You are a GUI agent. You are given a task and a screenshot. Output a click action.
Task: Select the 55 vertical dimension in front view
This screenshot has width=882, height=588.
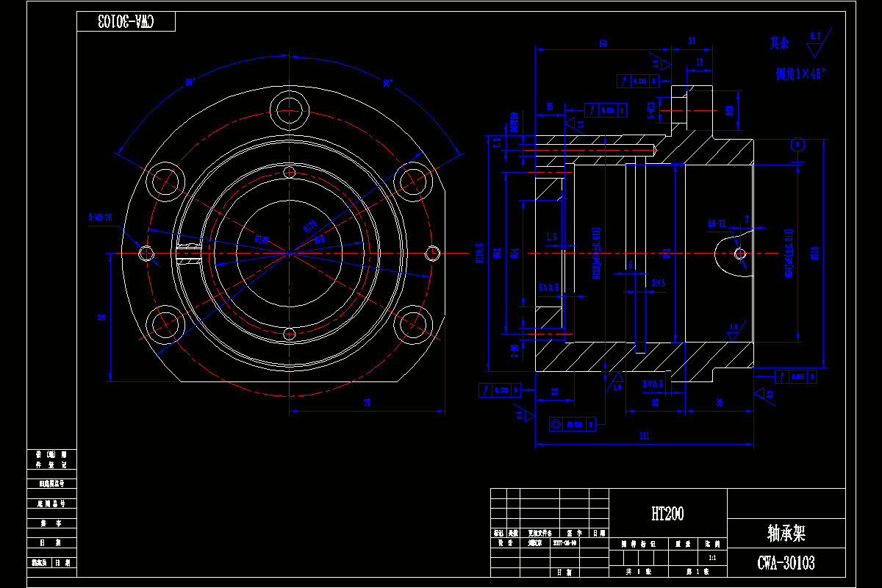pyautogui.click(x=102, y=317)
